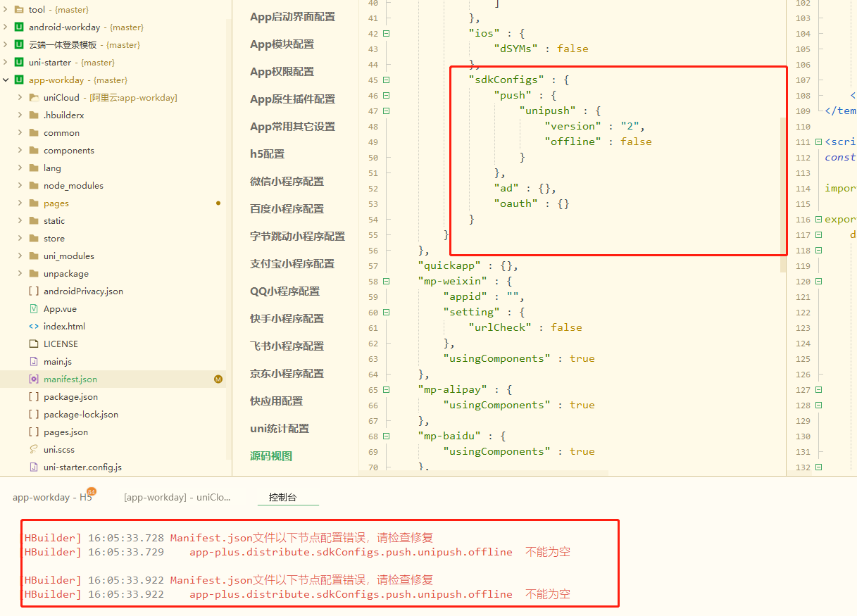The height and width of the screenshot is (616, 857).
Task: Click the LICENSE file icon
Action: [x=34, y=344]
